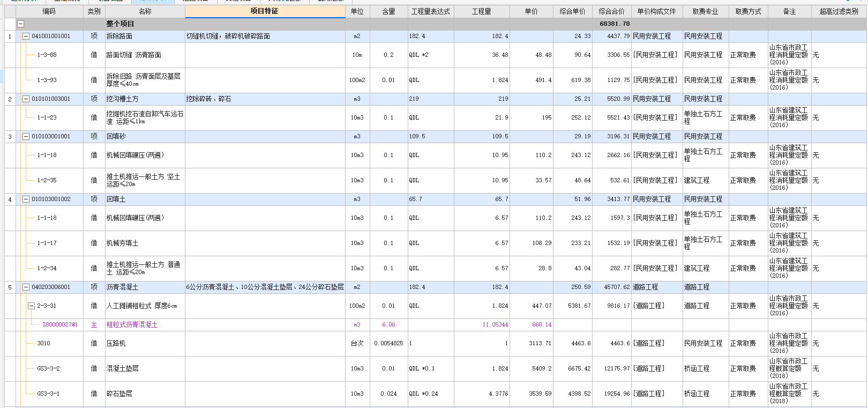Screen dimensions: 868x408
Task: Collapse item 010103001001 回填砂
Action: 26,136
